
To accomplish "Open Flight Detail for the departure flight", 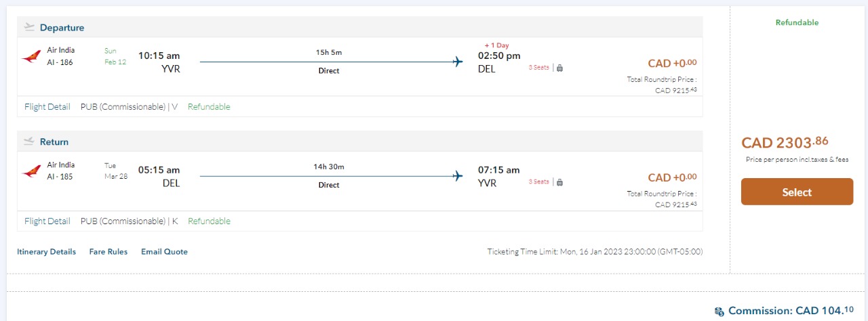I will click(x=47, y=106).
